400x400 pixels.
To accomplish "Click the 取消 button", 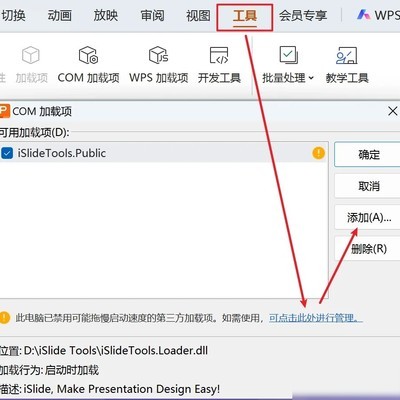I will coord(368,186).
